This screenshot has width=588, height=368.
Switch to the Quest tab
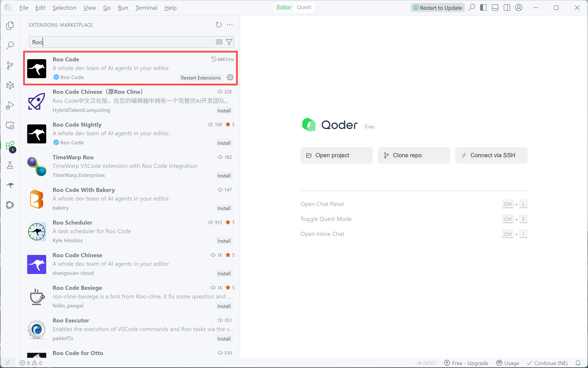click(304, 7)
